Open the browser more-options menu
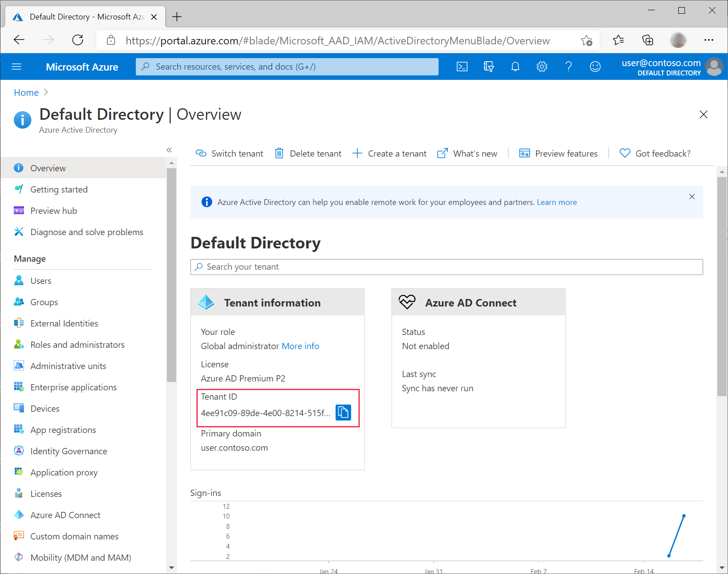The image size is (728, 574). [709, 40]
